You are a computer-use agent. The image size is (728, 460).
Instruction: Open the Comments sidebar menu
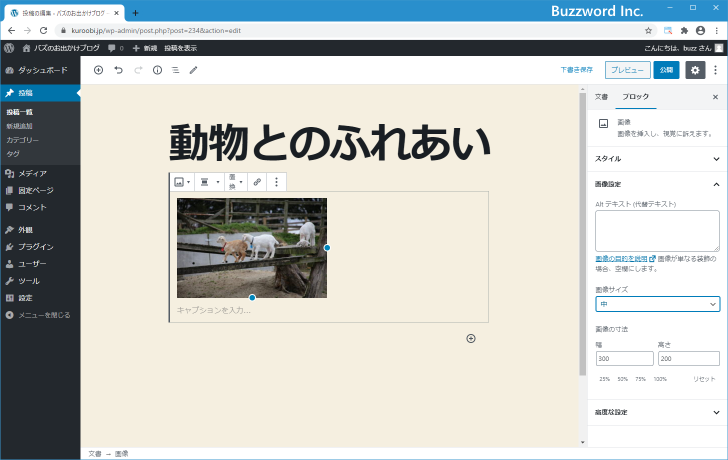40,207
